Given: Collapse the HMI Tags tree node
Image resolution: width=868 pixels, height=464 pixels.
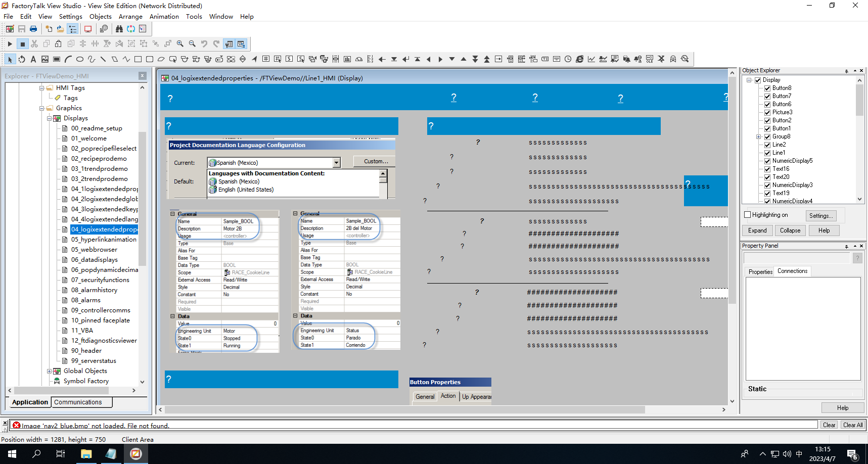Looking at the screenshot, I should tap(42, 88).
